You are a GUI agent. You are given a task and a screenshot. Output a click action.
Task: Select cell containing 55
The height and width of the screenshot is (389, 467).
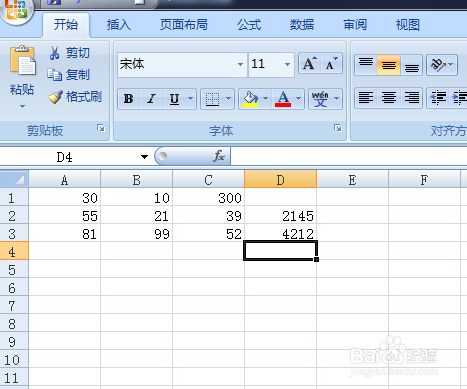[x=64, y=216]
